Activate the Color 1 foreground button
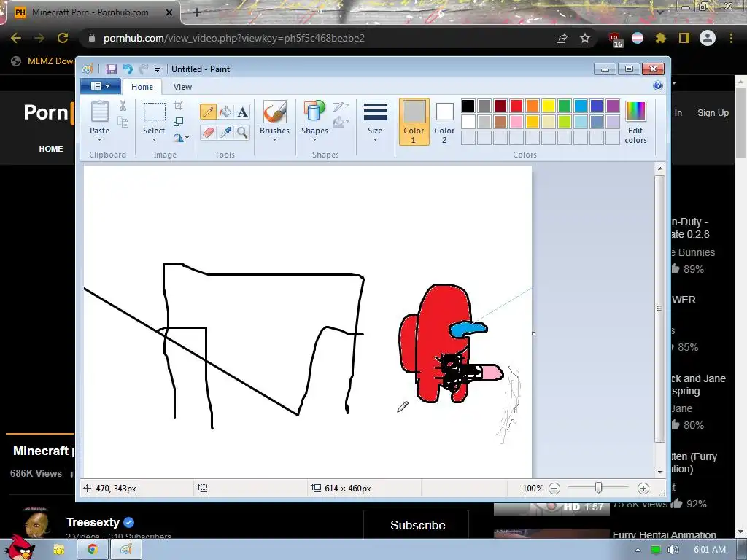The width and height of the screenshot is (747, 560). [x=414, y=122]
